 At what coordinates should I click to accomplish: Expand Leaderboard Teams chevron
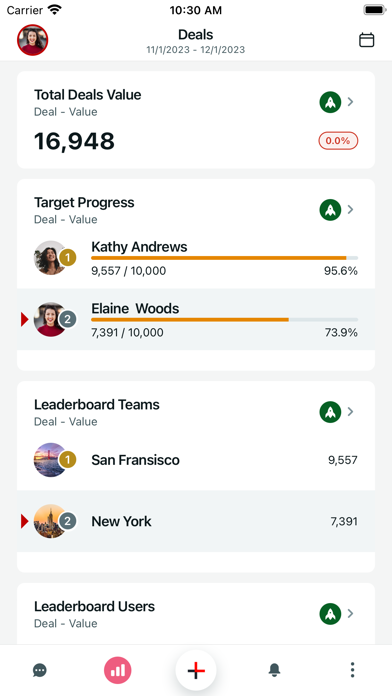tap(351, 412)
